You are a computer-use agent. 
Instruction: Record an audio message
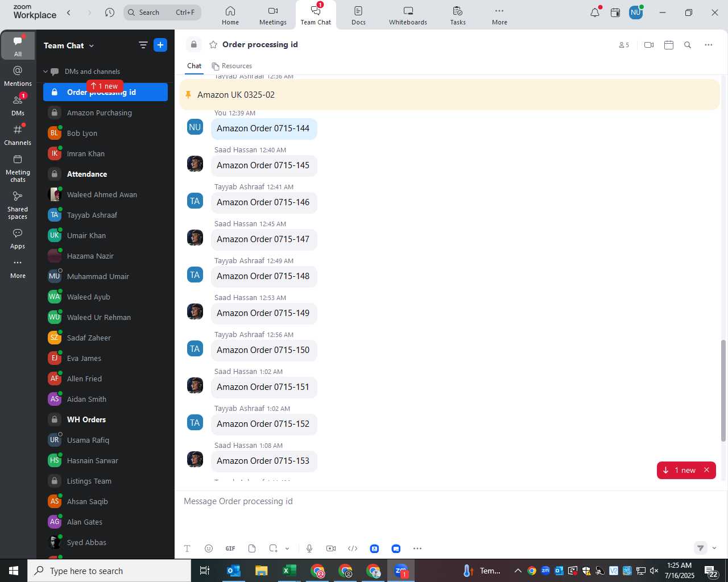[309, 548]
